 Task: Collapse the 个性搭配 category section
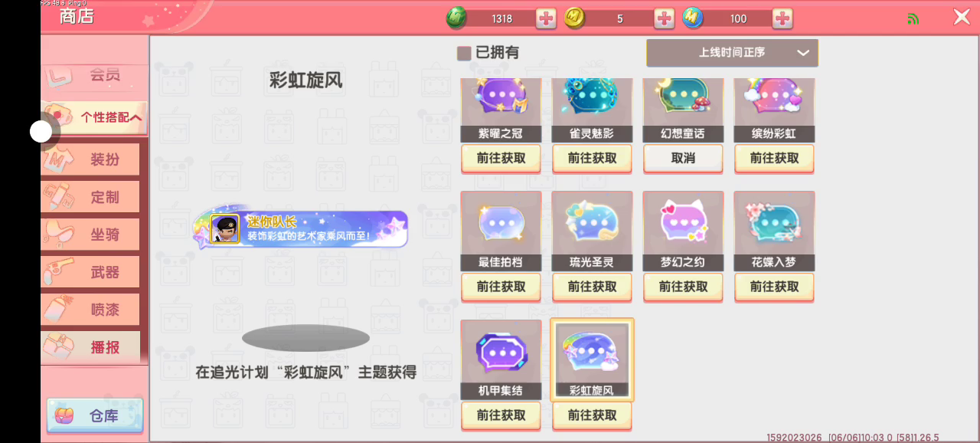coord(94,117)
